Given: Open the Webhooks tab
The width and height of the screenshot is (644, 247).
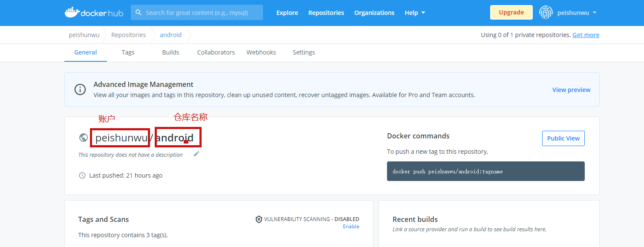Looking at the screenshot, I should point(261,52).
